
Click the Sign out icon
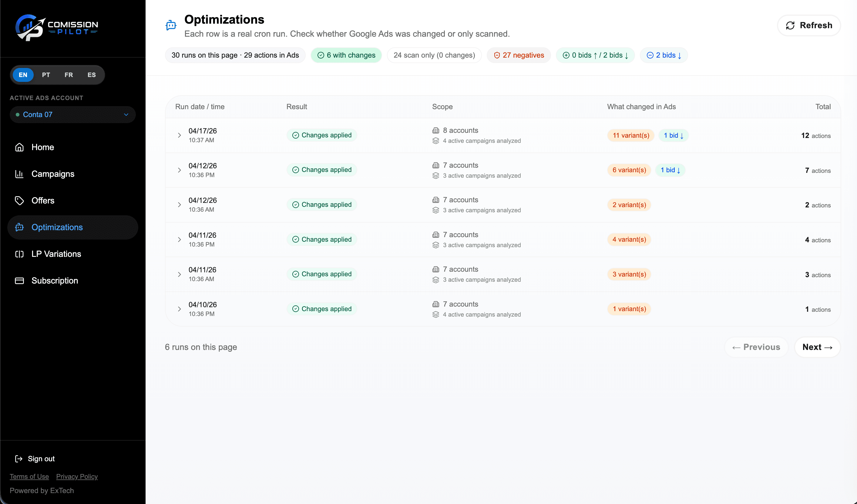pyautogui.click(x=19, y=459)
